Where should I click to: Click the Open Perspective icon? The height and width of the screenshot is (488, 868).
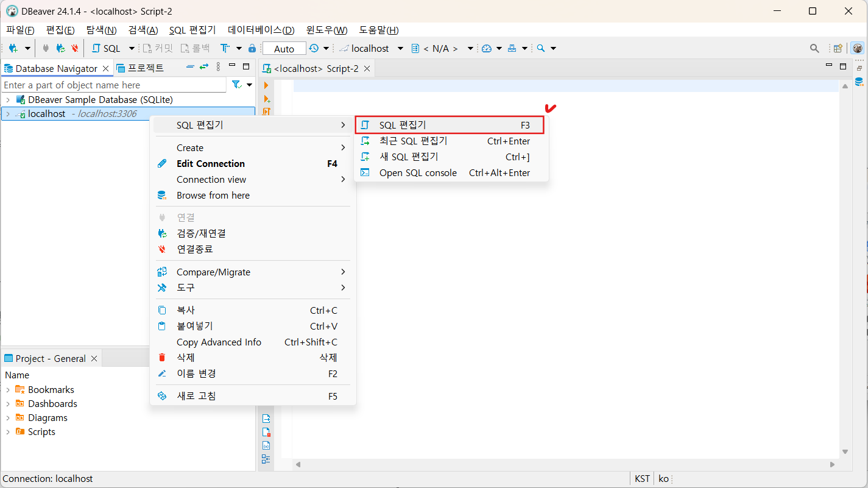coord(838,48)
